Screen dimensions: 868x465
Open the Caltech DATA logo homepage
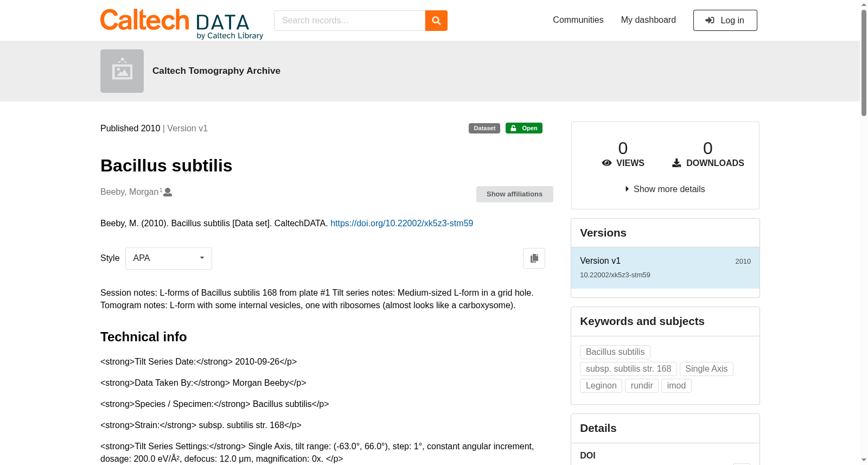[182, 24]
